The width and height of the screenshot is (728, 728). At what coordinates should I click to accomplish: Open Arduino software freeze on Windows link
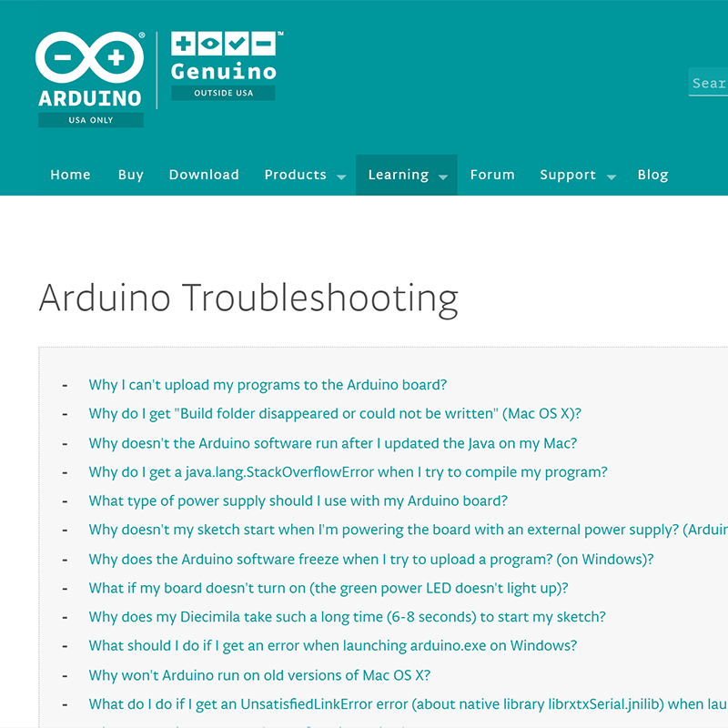pyautogui.click(x=371, y=560)
